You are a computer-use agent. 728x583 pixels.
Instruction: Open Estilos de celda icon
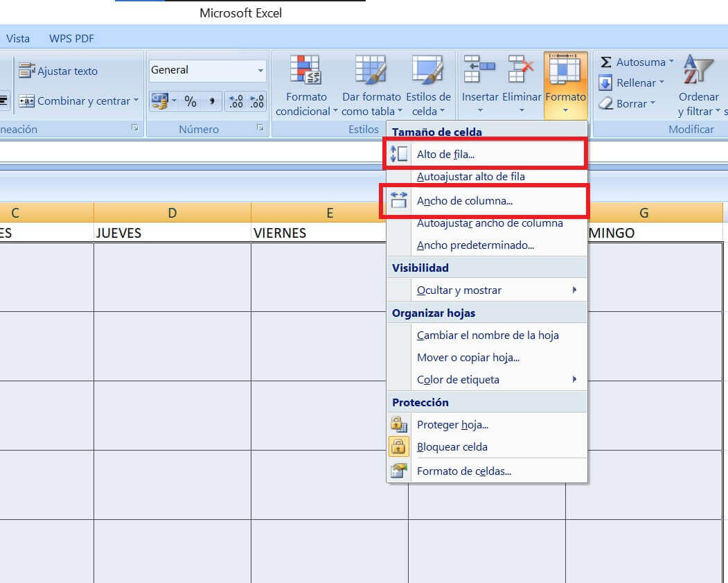[x=427, y=71]
